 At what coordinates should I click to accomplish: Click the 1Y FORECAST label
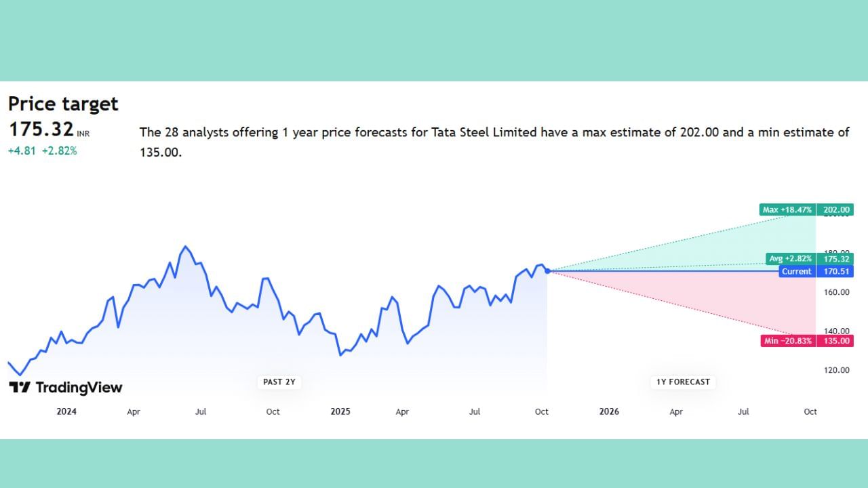[683, 382]
